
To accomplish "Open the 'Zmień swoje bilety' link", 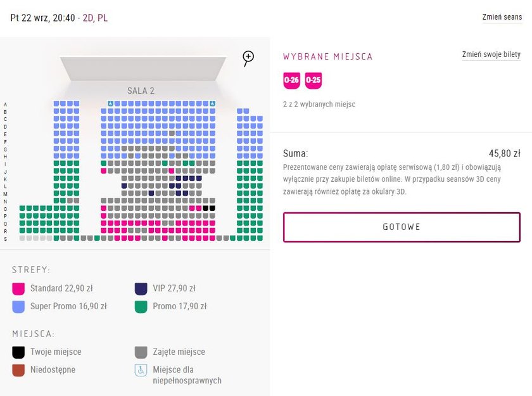I will pyautogui.click(x=491, y=54).
